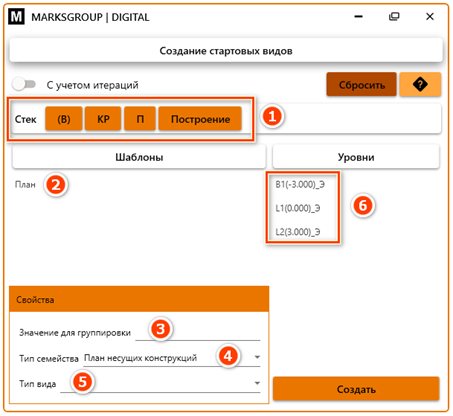Select the КР stack button
Screen dimensions: 453x416
point(103,119)
